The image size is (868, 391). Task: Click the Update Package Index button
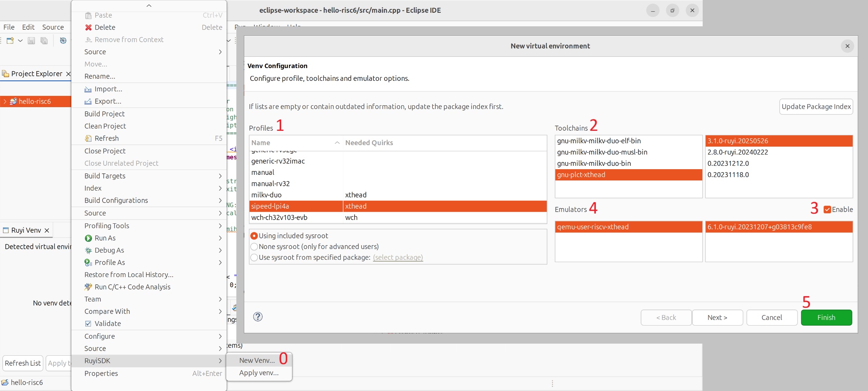816,107
